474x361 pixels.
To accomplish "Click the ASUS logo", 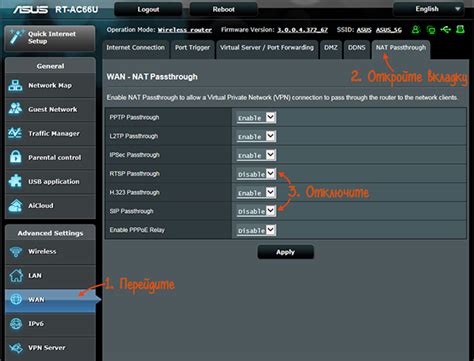I will [31, 9].
